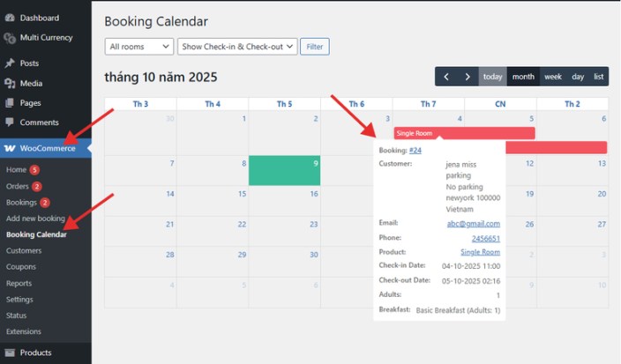
Task: Switch calendar to list view
Action: pos(599,77)
